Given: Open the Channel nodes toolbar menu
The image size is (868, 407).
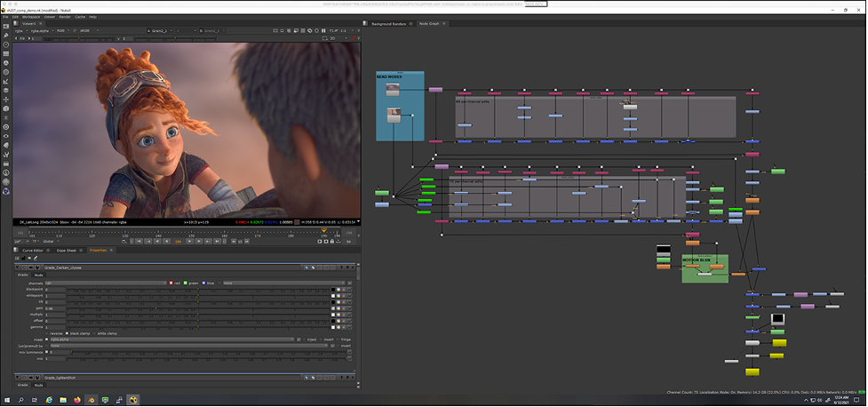Looking at the screenshot, I should coord(6,53).
